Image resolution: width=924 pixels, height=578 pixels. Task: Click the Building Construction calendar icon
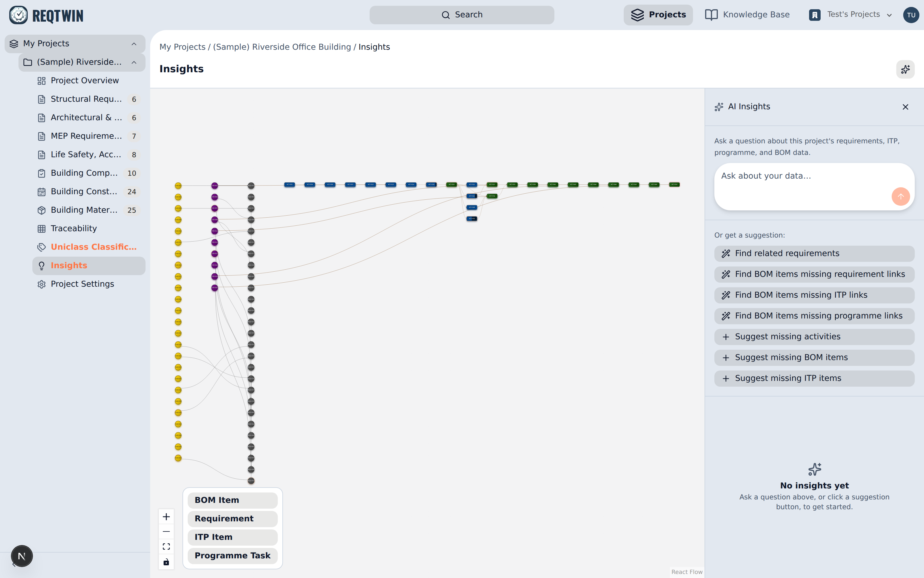(x=42, y=192)
